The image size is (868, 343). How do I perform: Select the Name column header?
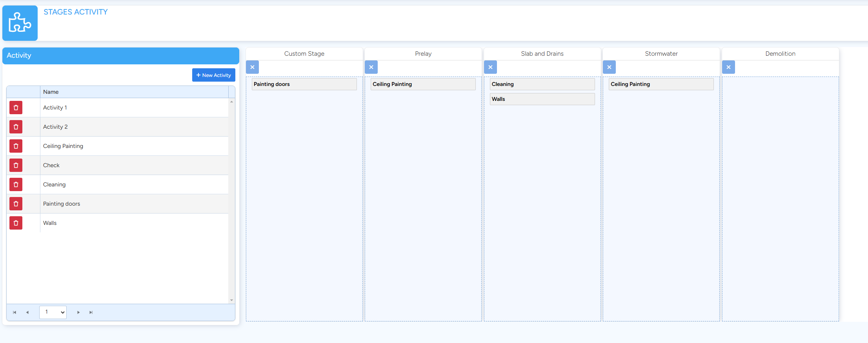[134, 92]
